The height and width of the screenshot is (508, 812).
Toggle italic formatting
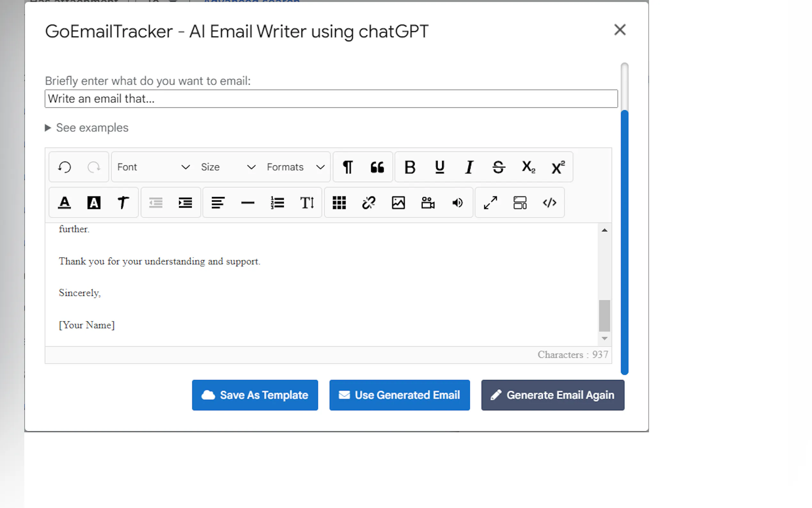tap(469, 167)
